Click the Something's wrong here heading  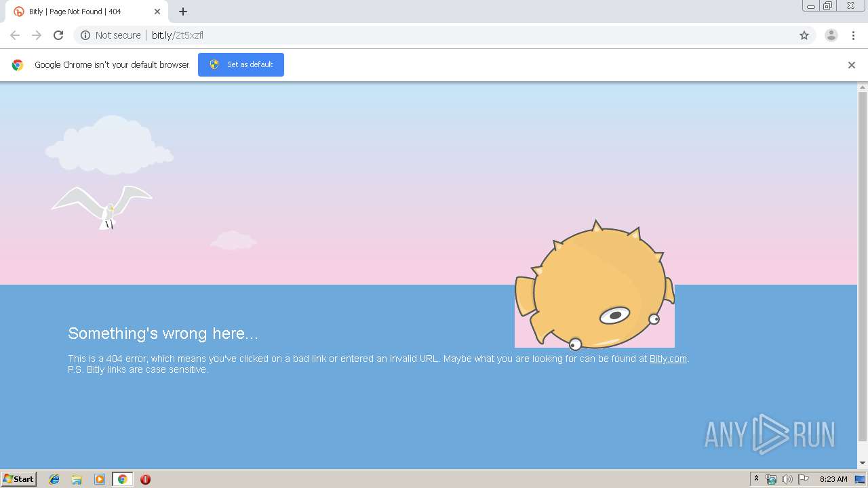[x=163, y=333]
